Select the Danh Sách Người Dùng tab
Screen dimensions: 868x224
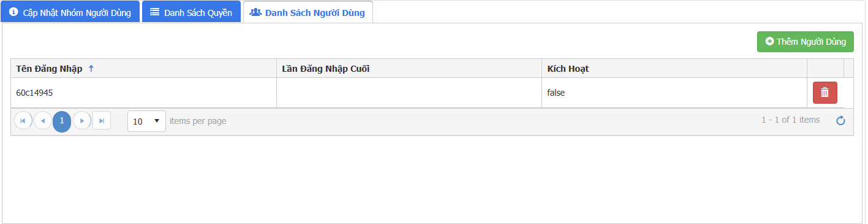tap(308, 12)
